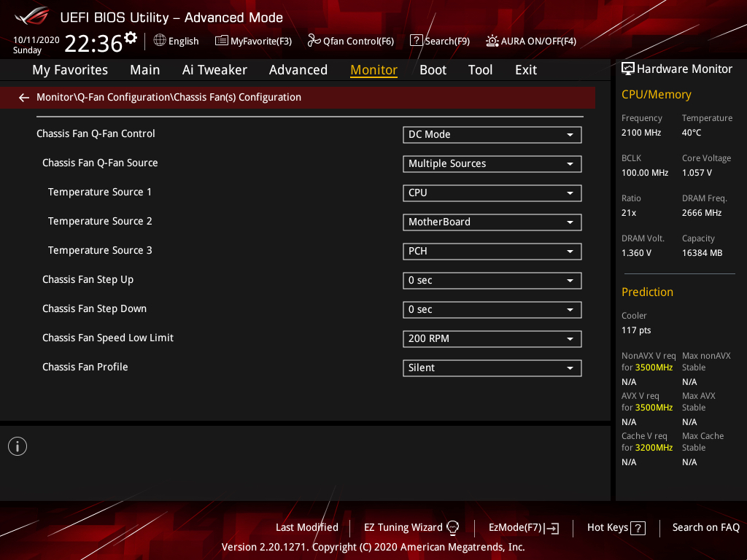
Task: Click the Version 2.20.1271 copyright text
Action: 373,547
